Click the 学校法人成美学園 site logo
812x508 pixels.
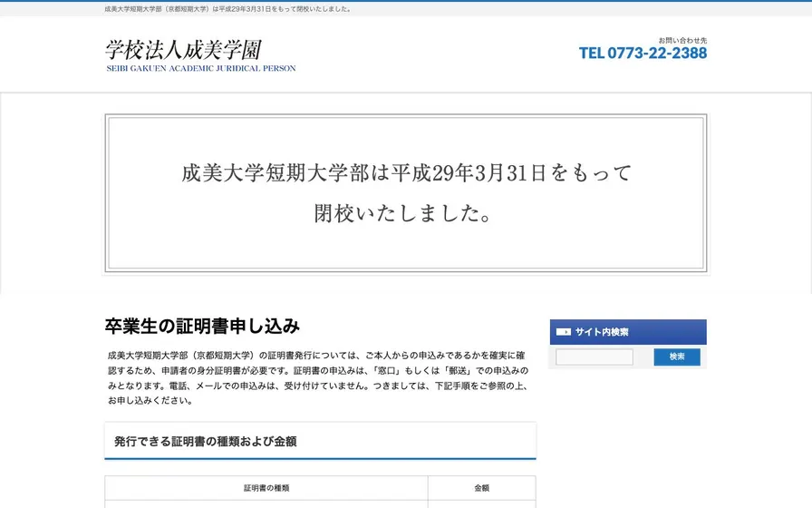(200, 55)
